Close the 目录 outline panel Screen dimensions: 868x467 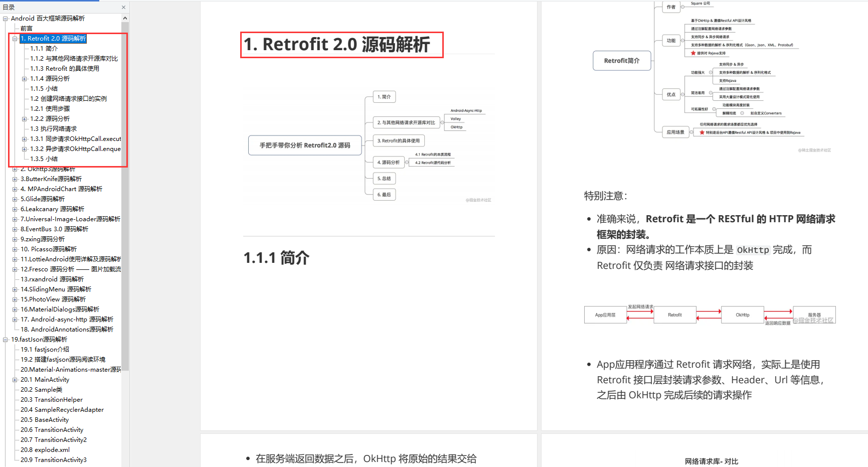pyautogui.click(x=123, y=8)
